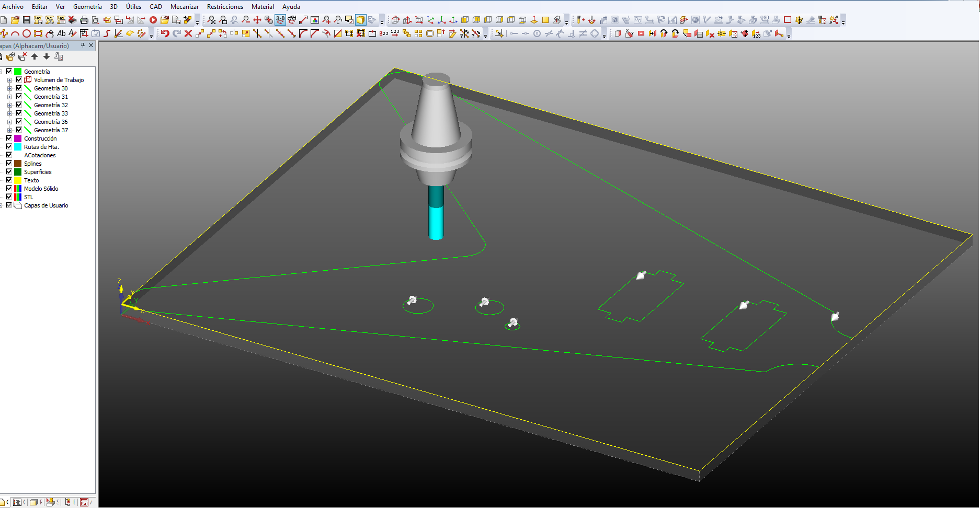
Task: Click the cyan Rutas de Hta. swatch
Action: [18, 147]
